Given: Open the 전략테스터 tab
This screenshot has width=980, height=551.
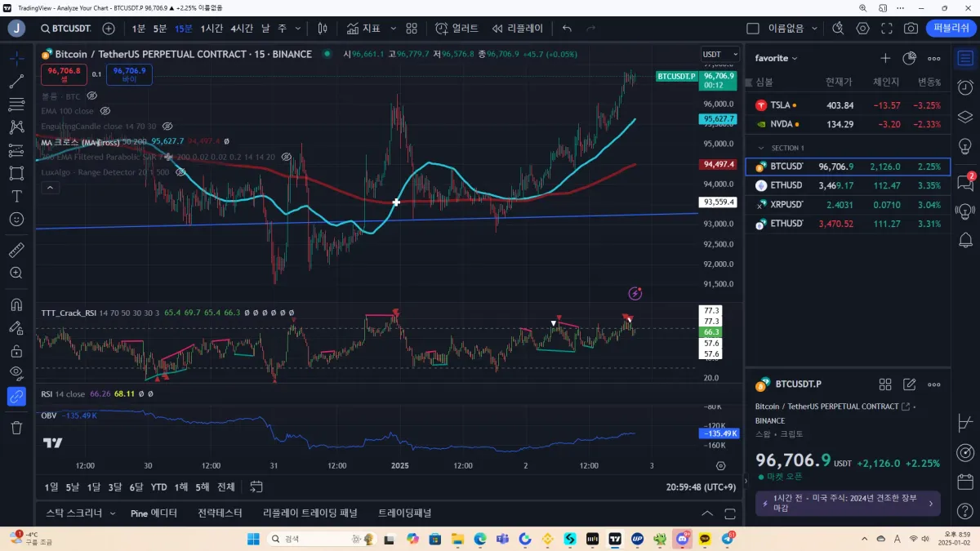Looking at the screenshot, I should (220, 513).
